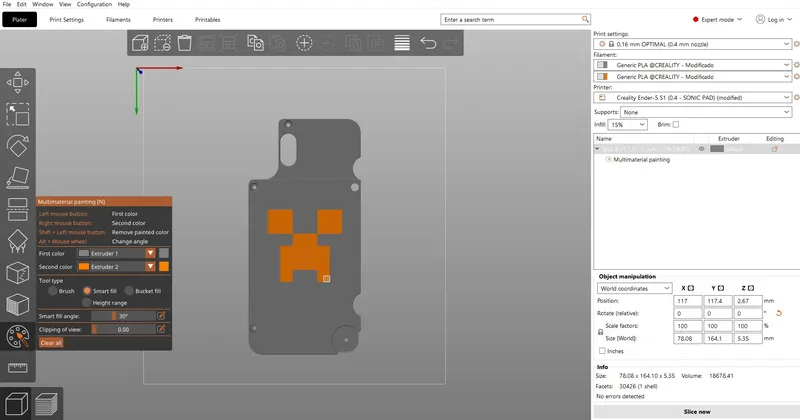
Task: Toggle object visibility eye icon in list
Action: coord(702,148)
